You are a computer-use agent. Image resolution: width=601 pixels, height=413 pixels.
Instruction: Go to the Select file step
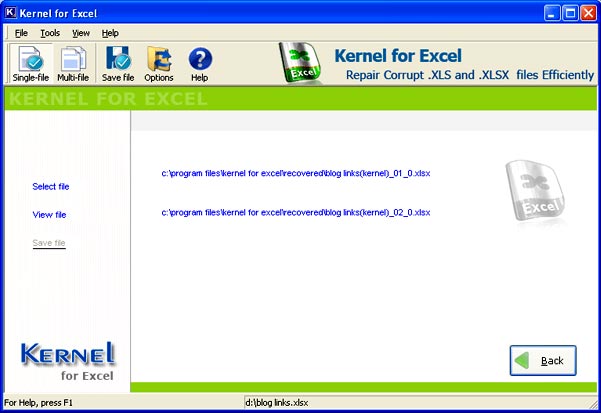[51, 187]
